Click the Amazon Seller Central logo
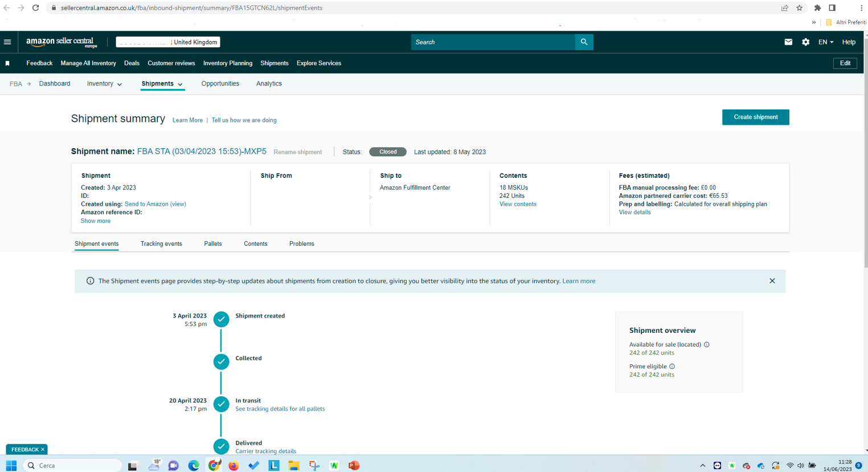Image resolution: width=868 pixels, height=472 pixels. point(62,42)
